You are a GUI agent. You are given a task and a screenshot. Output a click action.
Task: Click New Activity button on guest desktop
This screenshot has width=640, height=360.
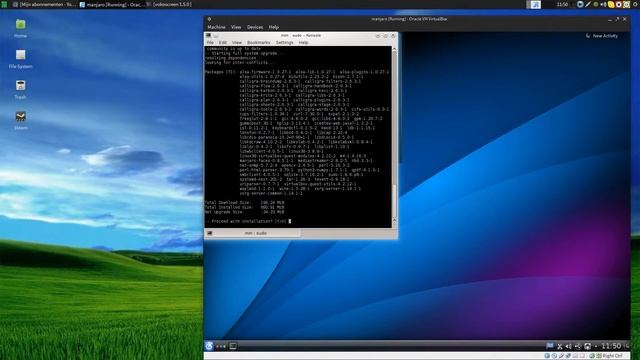pos(602,36)
